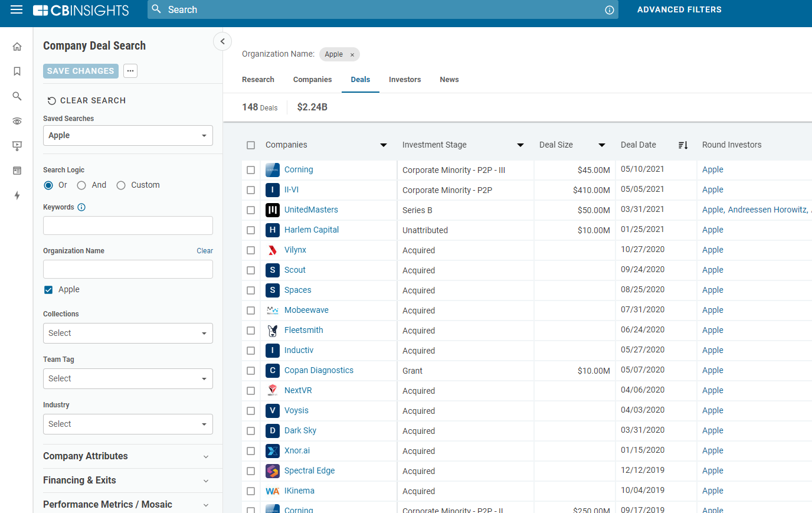The width and height of the screenshot is (812, 513).
Task: Switch to the Companies tab
Action: pyautogui.click(x=312, y=80)
